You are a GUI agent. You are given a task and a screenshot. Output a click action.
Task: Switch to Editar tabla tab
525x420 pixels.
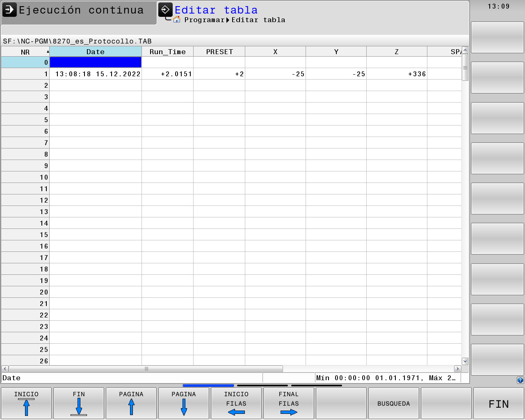click(x=313, y=13)
